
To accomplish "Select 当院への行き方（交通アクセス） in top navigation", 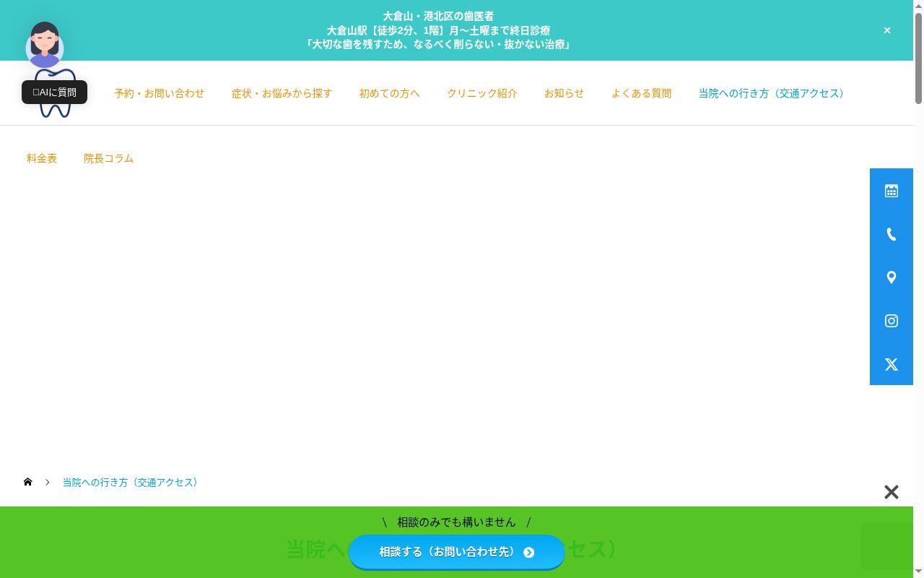I will coord(773,93).
